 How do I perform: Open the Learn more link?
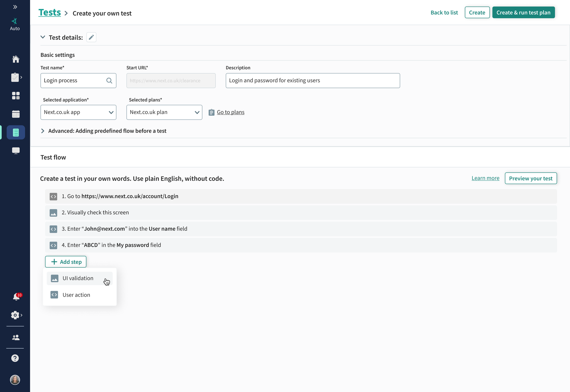click(x=485, y=178)
